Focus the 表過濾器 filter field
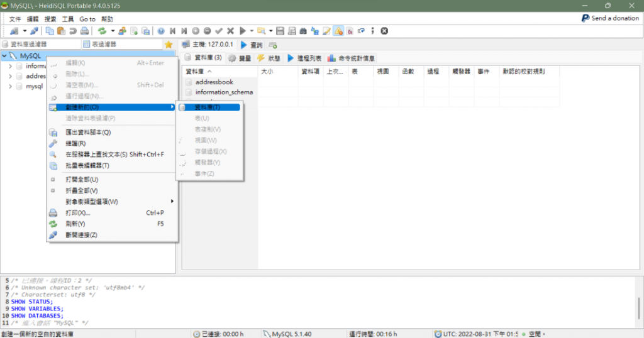 click(123, 45)
